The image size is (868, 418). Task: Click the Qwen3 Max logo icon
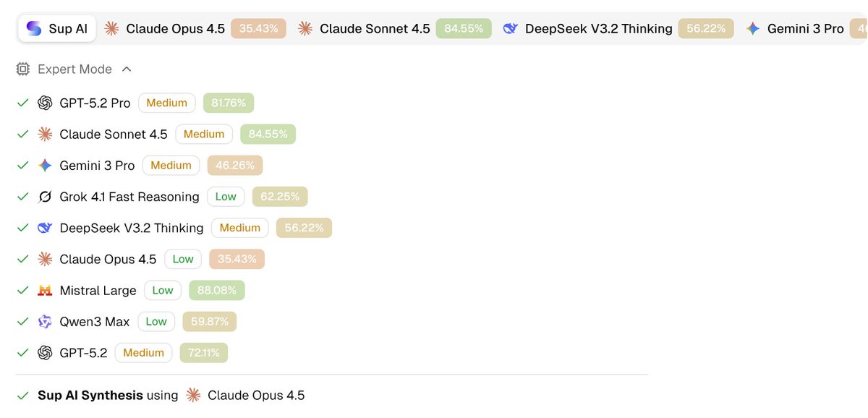(45, 322)
